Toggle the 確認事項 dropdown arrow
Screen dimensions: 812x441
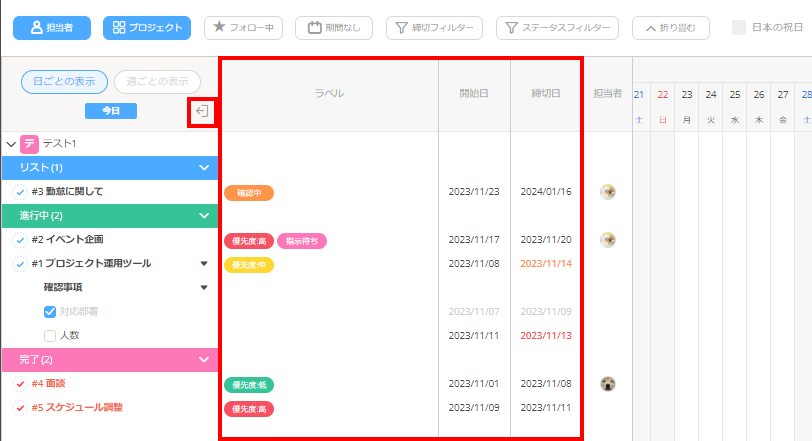[204, 287]
